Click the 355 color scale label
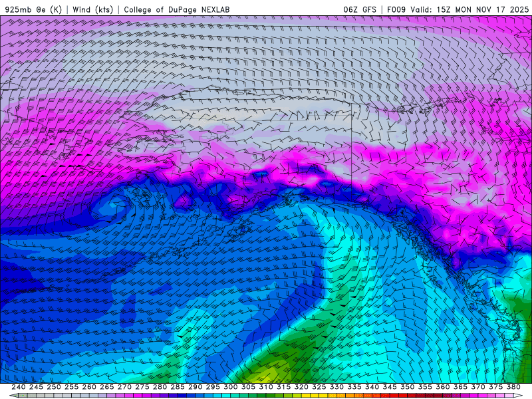This screenshot has width=532, height=399. click(425, 387)
